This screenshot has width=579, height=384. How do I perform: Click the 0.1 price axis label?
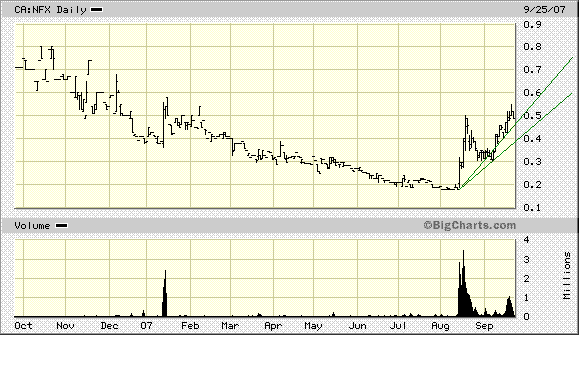[x=532, y=208]
